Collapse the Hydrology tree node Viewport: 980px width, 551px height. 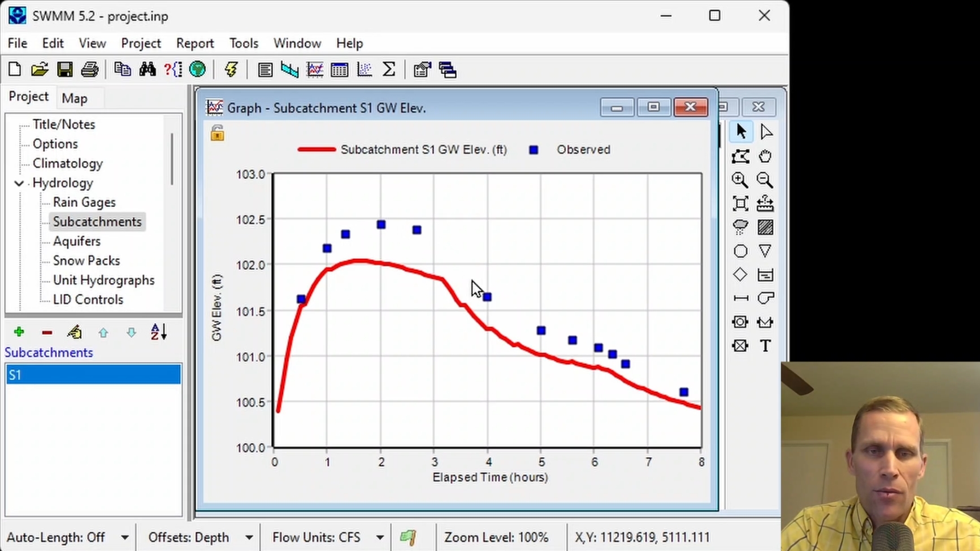tap(19, 183)
